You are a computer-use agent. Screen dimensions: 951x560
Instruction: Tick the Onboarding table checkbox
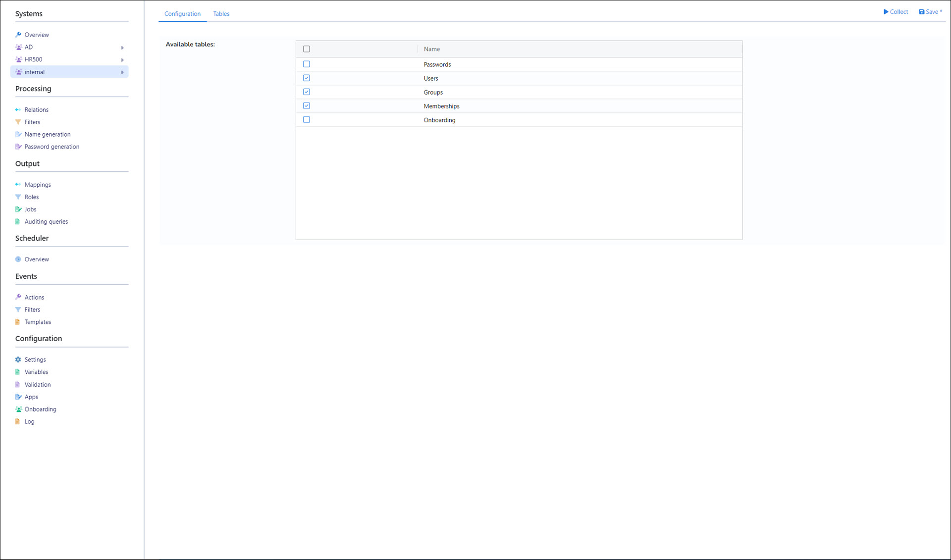tap(307, 120)
